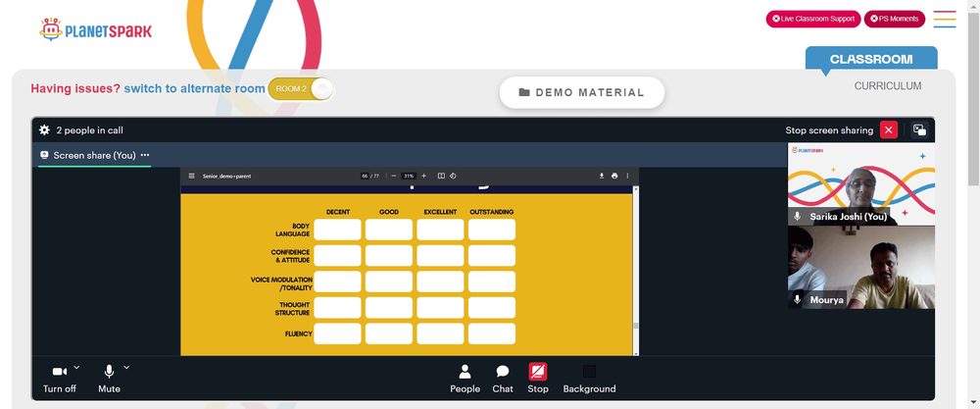
Task: Switch to the Classroom tab
Action: pyautogui.click(x=870, y=60)
